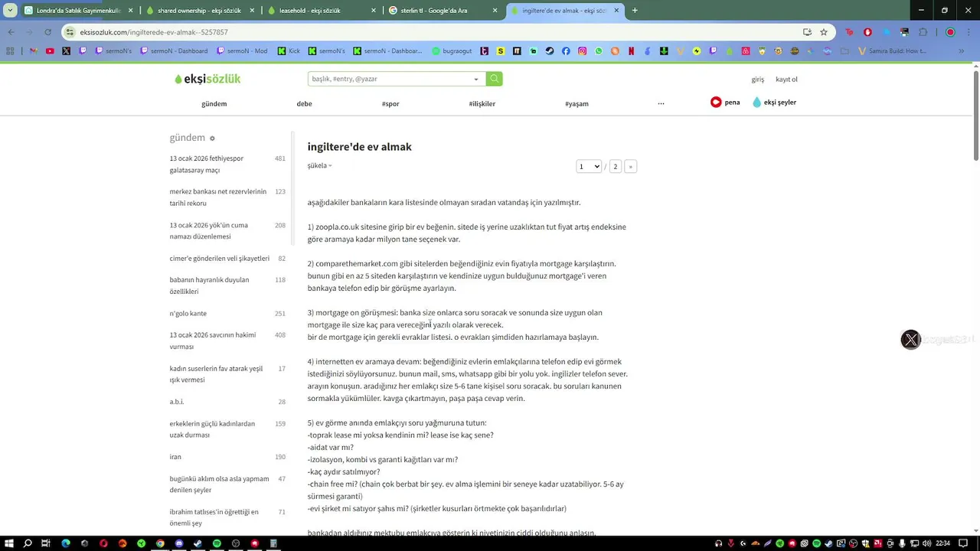Image resolution: width=980 pixels, height=551 pixels.
Task: Click the ekşi sözlük logo
Action: [x=207, y=79]
